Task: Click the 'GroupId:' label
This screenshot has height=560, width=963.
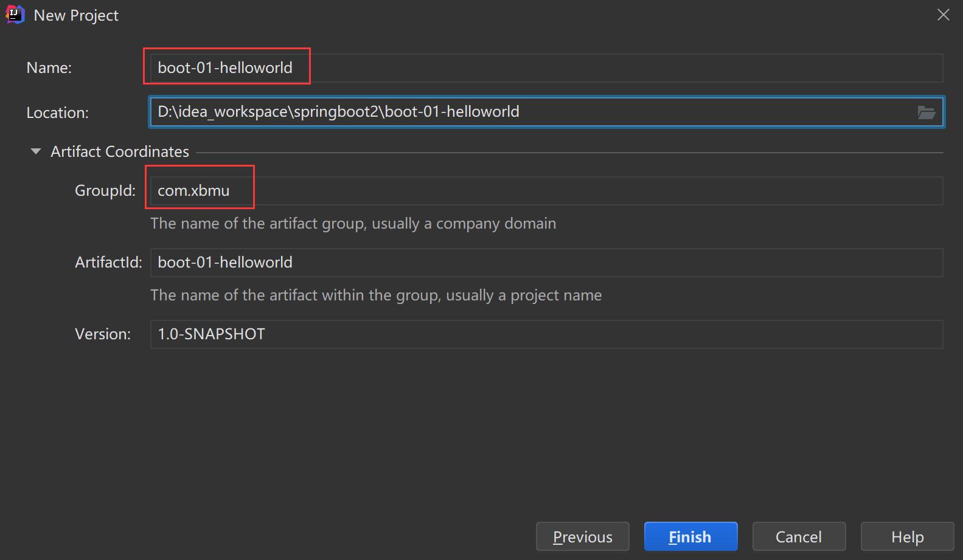Action: pos(105,190)
